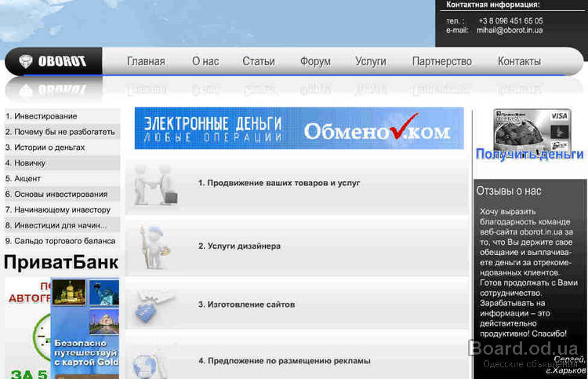Click the website-making service icon
The image size is (588, 379).
(x=154, y=305)
